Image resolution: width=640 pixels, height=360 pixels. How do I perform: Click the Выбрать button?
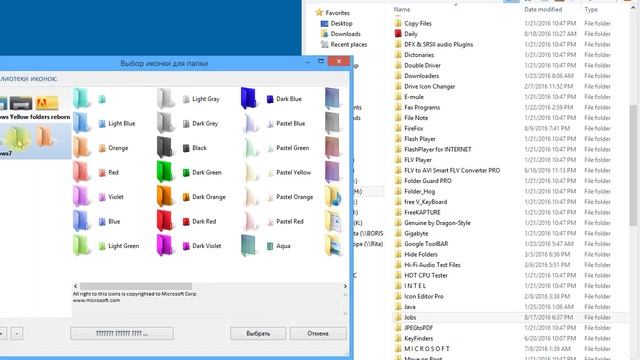click(x=258, y=333)
